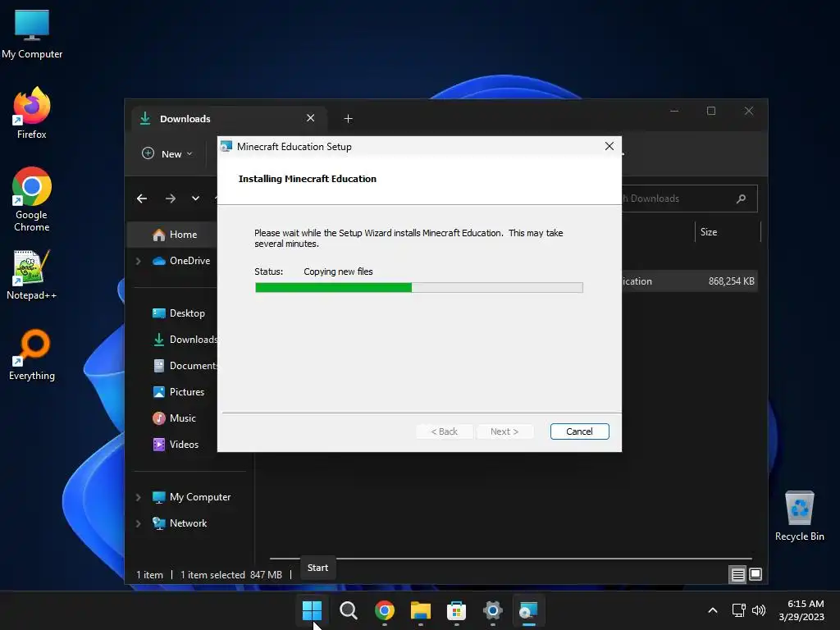The width and height of the screenshot is (840, 630).
Task: Go back in File Explorer
Action: pos(142,199)
